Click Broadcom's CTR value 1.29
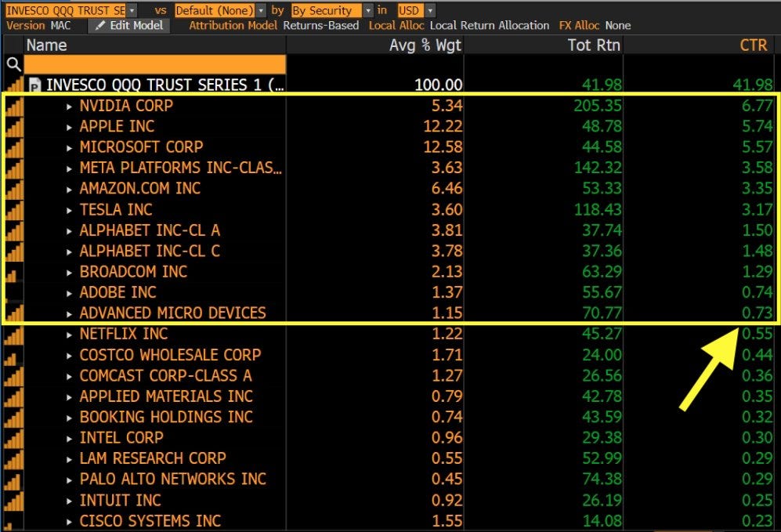Image resolution: width=781 pixels, height=532 pixels. [757, 272]
